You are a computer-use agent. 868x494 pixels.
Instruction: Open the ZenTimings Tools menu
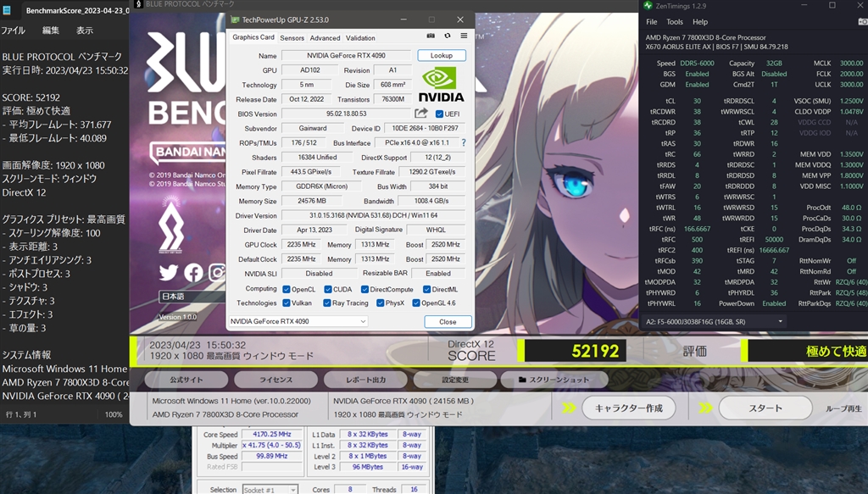tap(674, 22)
